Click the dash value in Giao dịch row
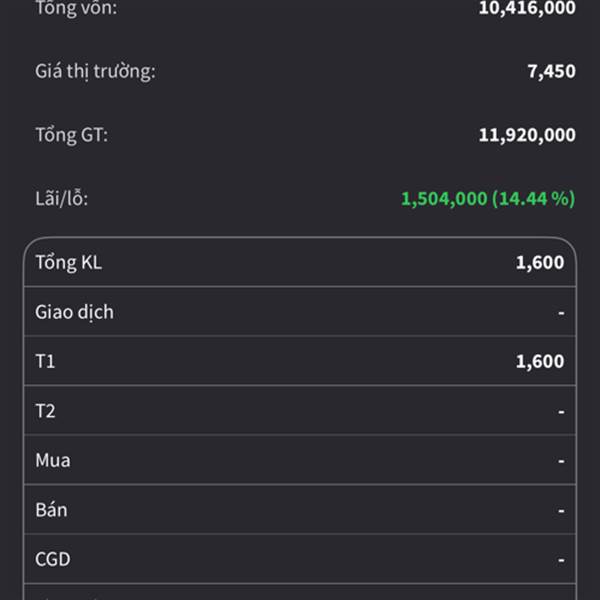 (x=561, y=313)
